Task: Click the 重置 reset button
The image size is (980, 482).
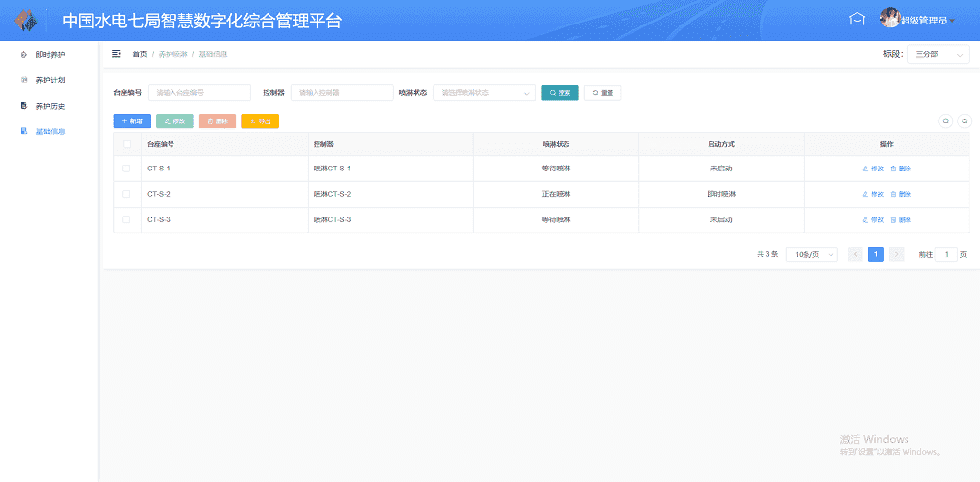Action: pyautogui.click(x=602, y=93)
